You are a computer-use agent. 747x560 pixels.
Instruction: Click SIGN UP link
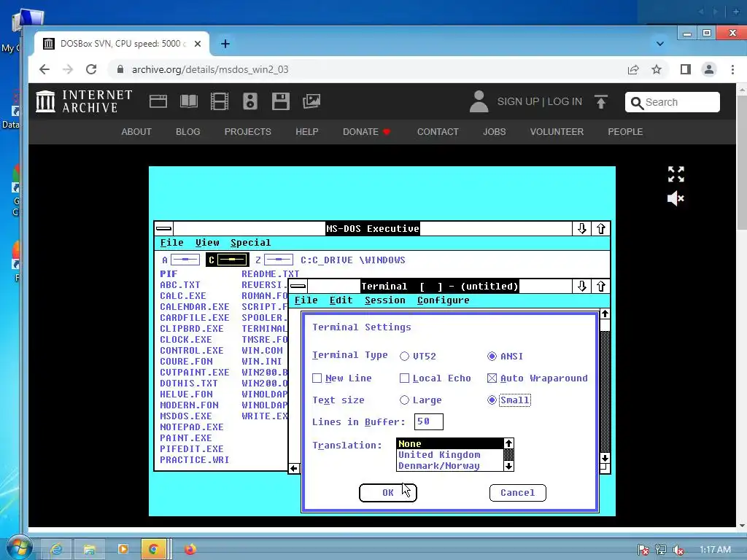[x=518, y=101]
